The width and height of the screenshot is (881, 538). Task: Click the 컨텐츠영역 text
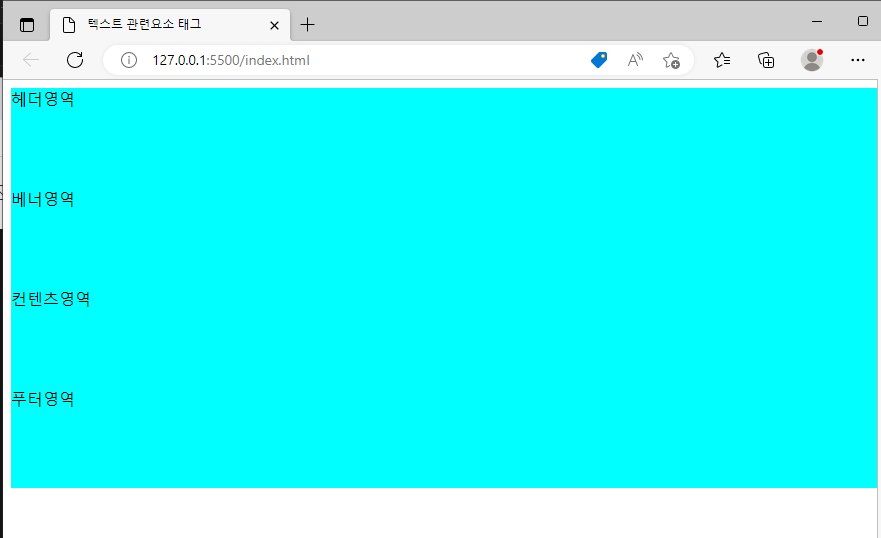tap(51, 299)
